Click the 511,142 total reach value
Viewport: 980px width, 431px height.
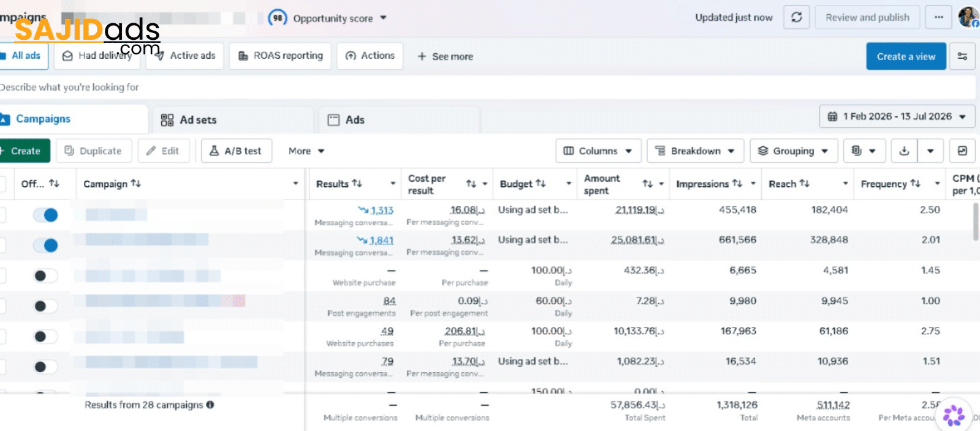point(833,405)
